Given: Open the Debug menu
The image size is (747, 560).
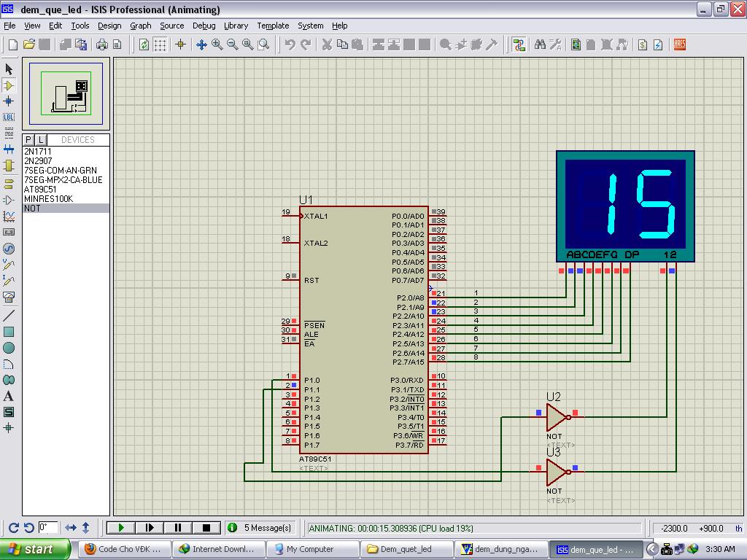Looking at the screenshot, I should click(204, 26).
